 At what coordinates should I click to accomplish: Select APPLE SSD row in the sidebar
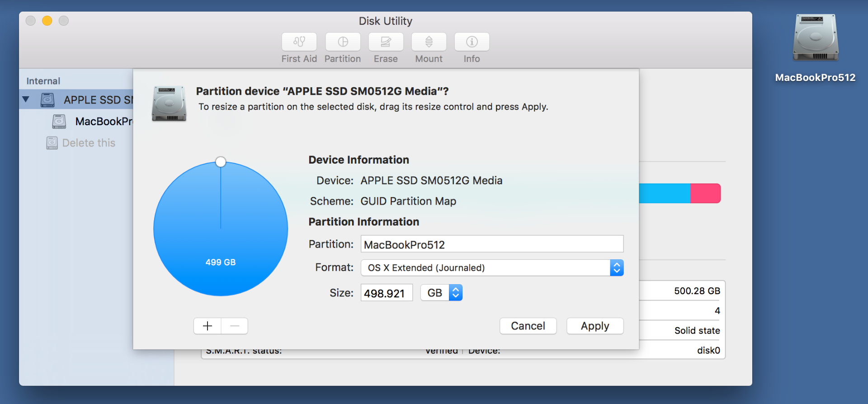pos(76,99)
